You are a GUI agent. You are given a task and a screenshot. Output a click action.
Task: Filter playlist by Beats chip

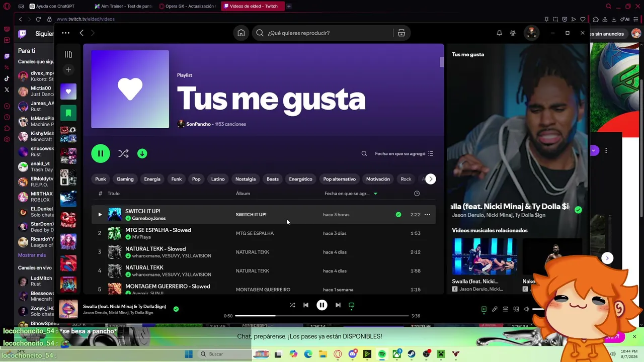(273, 179)
